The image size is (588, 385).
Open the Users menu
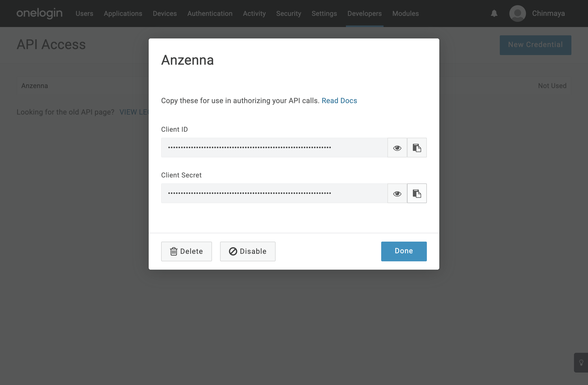tap(84, 14)
